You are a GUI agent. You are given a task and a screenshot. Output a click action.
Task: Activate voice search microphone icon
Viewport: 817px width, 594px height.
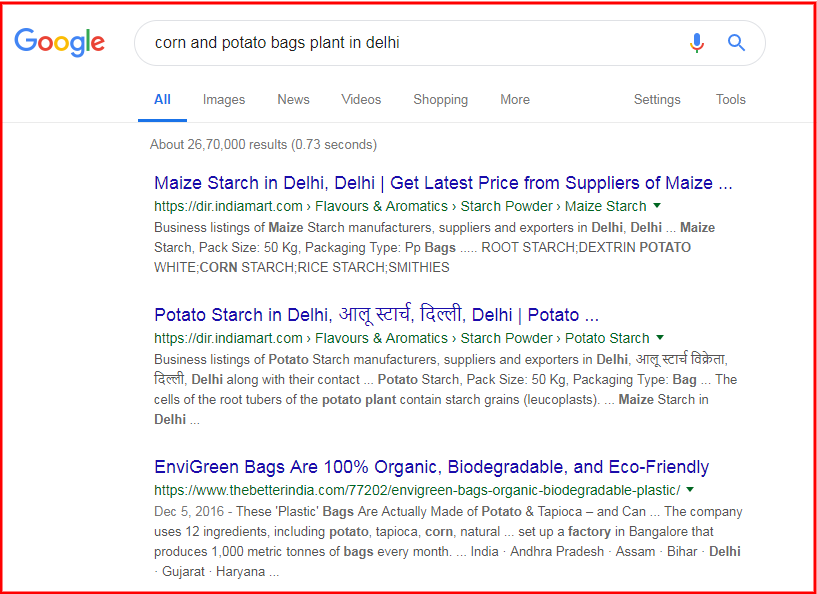click(697, 43)
